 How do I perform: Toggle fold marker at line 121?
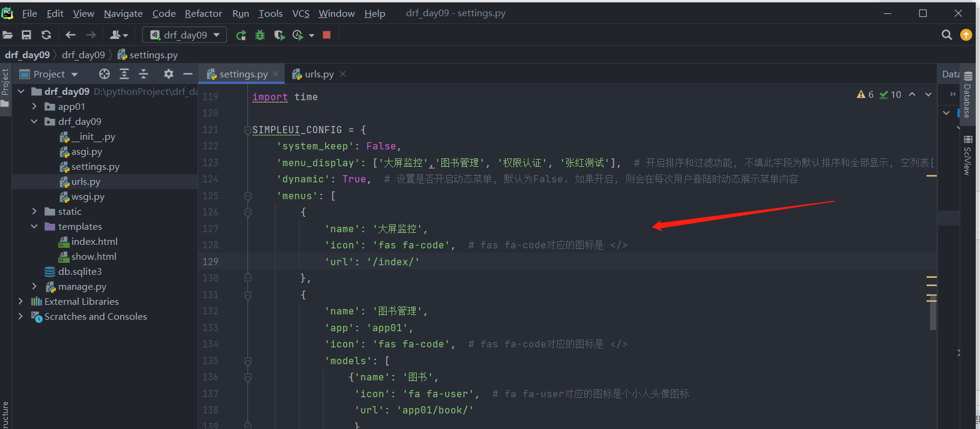point(247,130)
